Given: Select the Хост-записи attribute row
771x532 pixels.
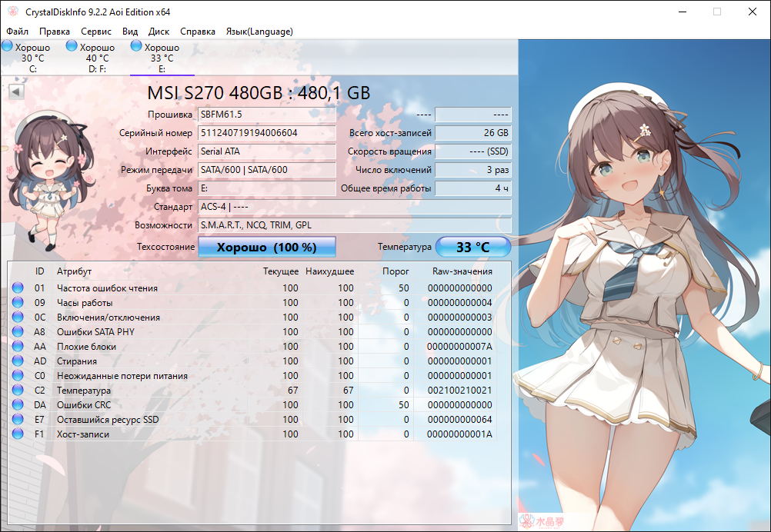Looking at the screenshot, I should coord(252,434).
